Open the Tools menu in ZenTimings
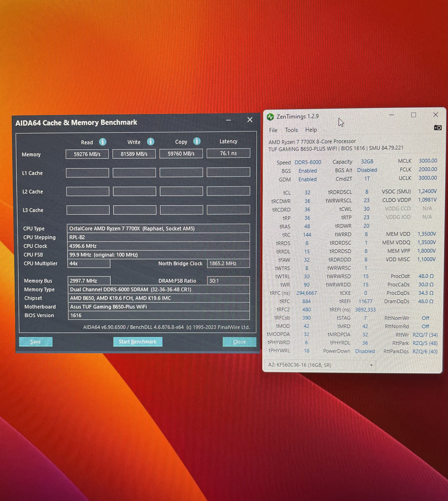 pyautogui.click(x=291, y=130)
